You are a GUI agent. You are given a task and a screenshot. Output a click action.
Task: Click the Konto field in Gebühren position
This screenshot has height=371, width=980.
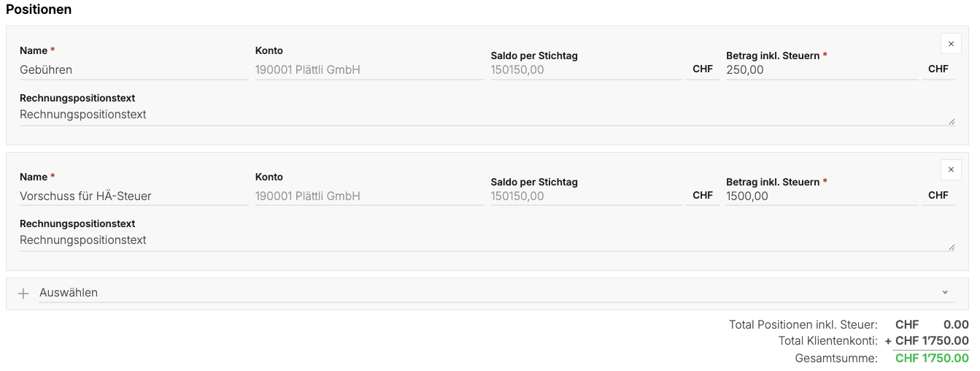(369, 70)
